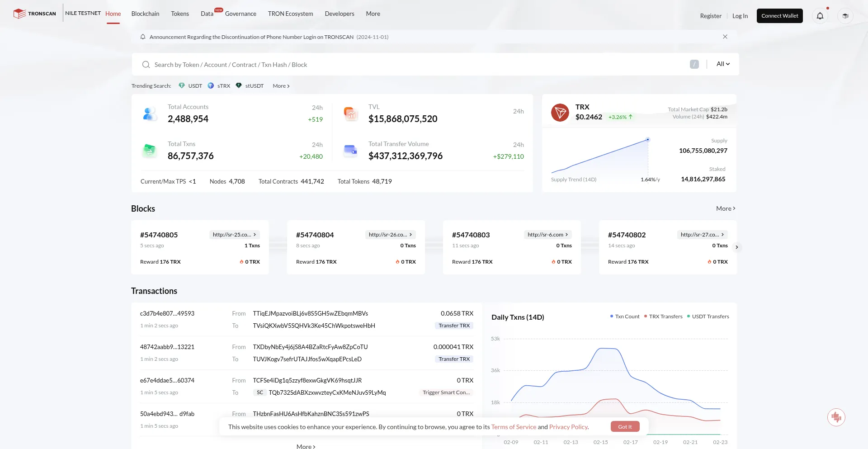Viewport: 868px width, 449px height.
Task: Toggle Txn Count series in chart legend
Action: tap(625, 317)
